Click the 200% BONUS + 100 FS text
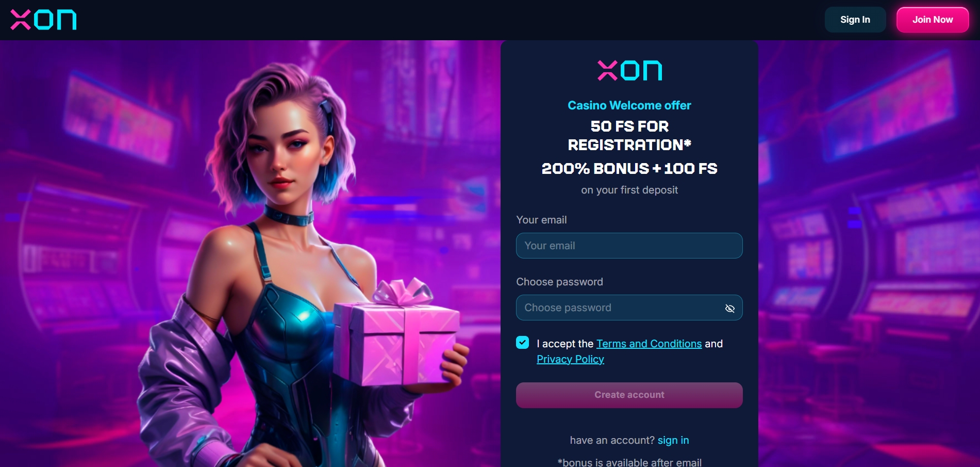980x467 pixels. click(629, 169)
